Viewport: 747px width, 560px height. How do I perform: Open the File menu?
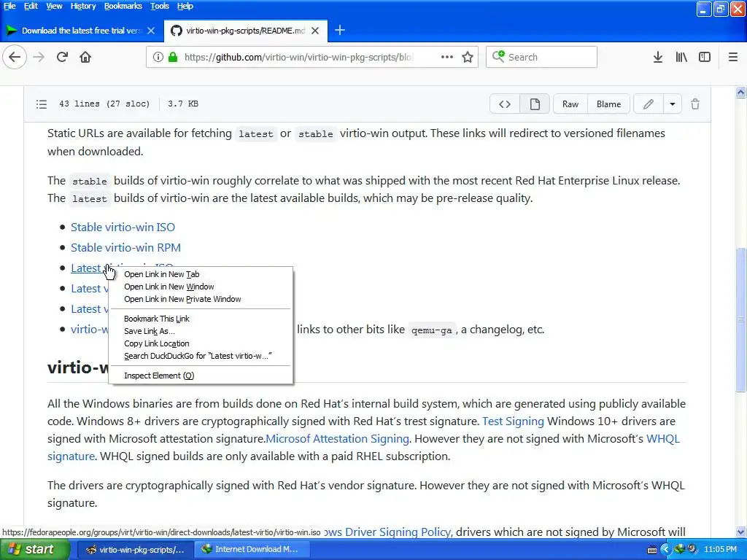point(9,6)
